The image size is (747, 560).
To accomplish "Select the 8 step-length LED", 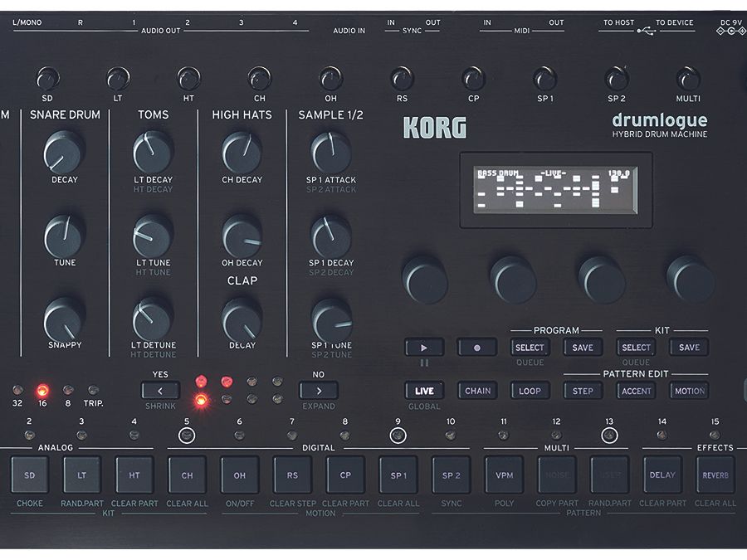I will click(68, 390).
